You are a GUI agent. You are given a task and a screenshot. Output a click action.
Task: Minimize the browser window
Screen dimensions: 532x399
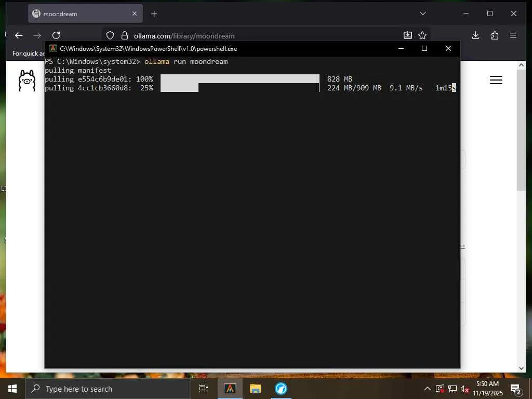click(x=466, y=14)
